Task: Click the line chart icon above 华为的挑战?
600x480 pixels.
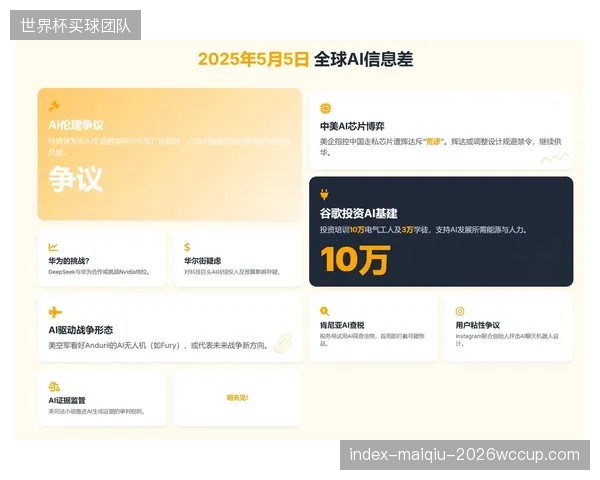Action: tap(53, 247)
